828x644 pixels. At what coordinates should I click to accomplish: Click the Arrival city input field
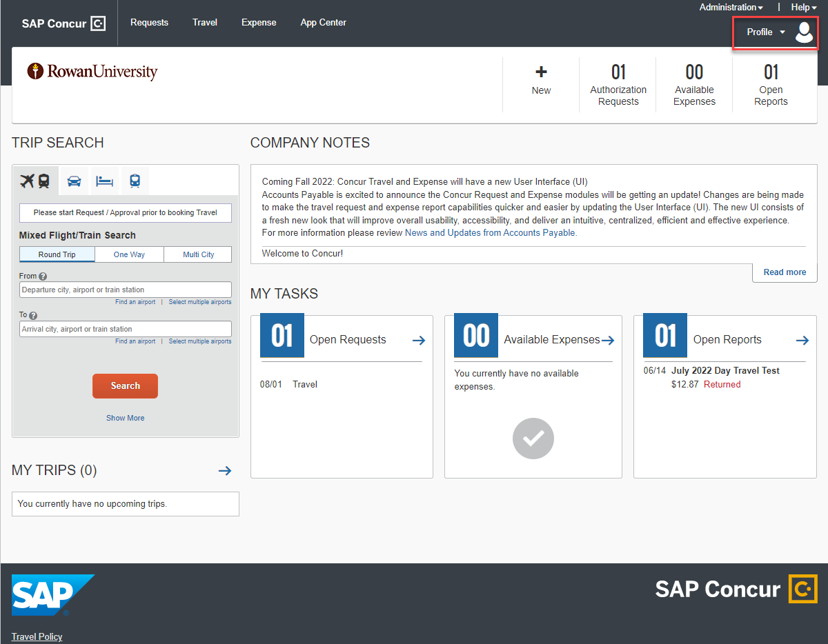point(126,329)
